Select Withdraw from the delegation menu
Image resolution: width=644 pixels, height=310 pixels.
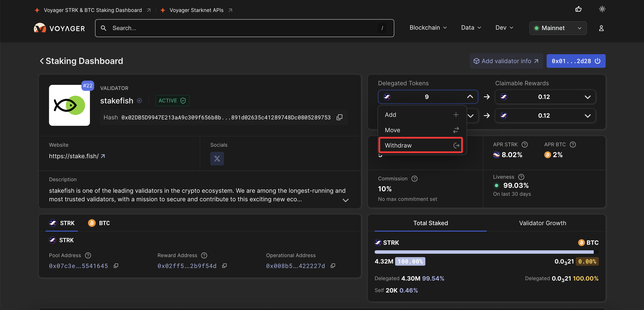click(x=420, y=145)
